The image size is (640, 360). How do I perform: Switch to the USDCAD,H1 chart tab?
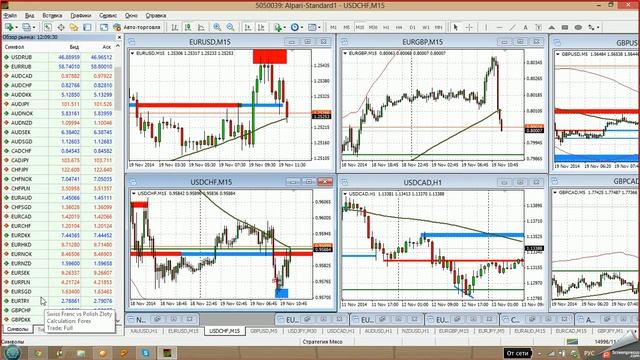pyautogui.click(x=340, y=331)
